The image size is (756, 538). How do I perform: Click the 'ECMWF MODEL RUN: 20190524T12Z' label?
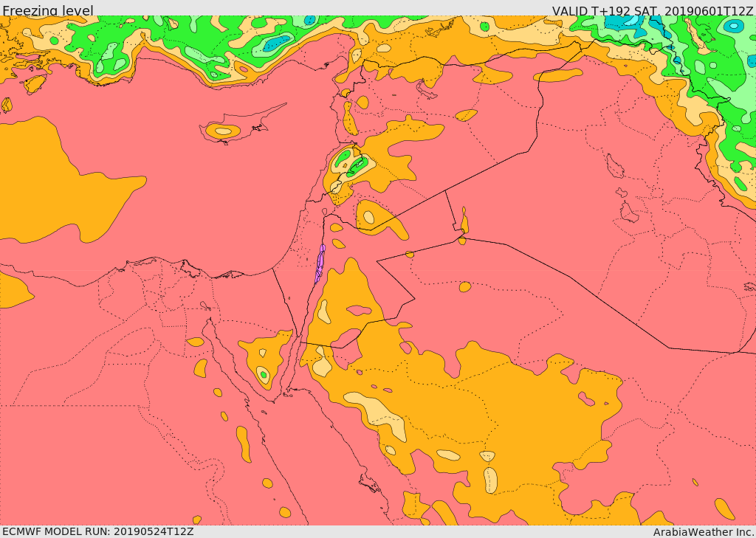(x=98, y=531)
